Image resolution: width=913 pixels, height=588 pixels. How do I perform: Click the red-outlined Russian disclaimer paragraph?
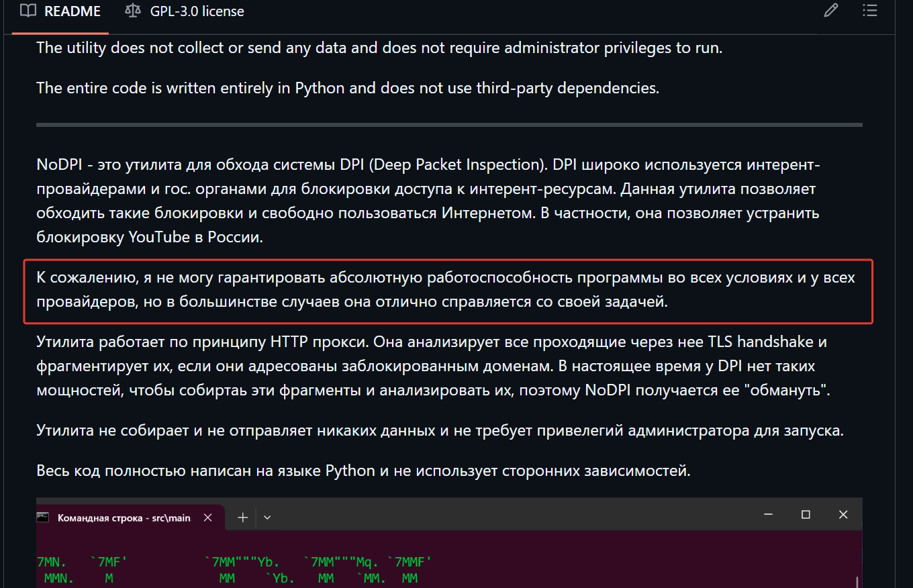coord(448,290)
